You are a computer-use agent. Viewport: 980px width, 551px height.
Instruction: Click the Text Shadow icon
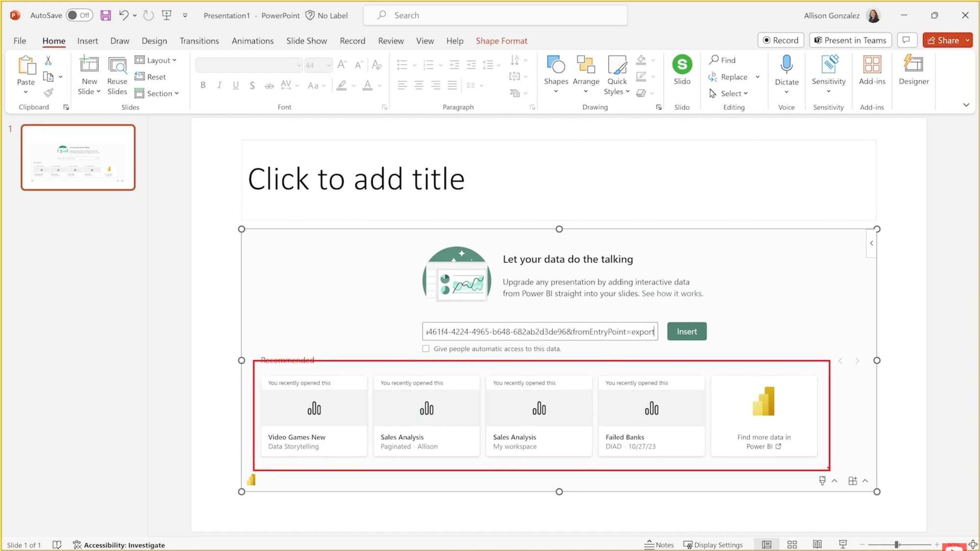click(252, 85)
